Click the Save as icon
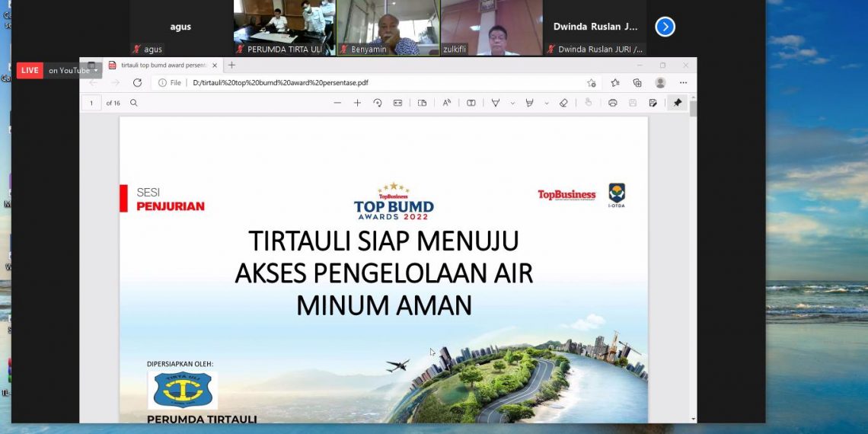868x434 pixels. (x=653, y=103)
